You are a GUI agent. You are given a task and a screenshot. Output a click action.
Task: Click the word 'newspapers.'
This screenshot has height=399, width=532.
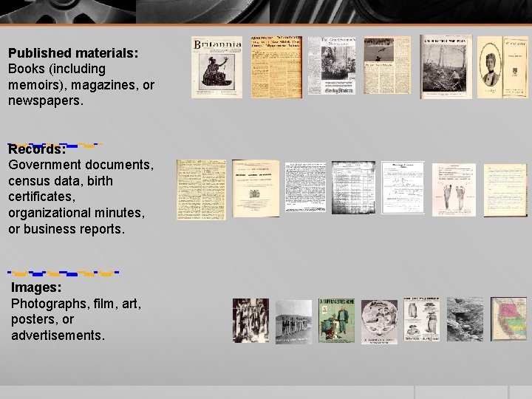pos(46,100)
